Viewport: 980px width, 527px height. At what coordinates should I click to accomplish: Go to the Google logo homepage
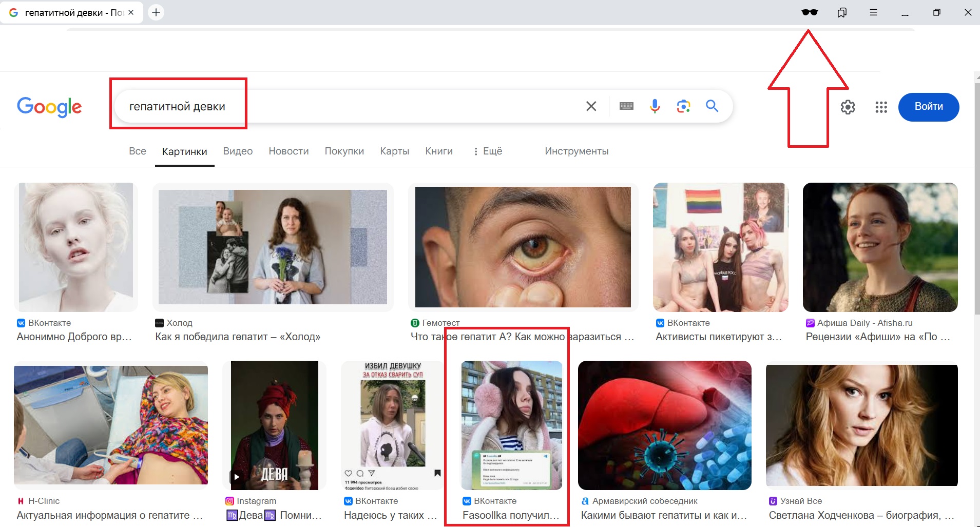(49, 107)
